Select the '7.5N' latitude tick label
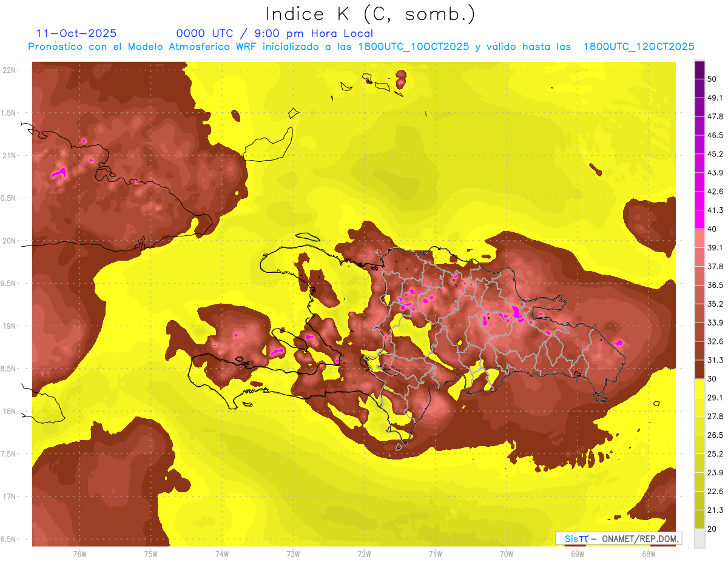Viewport: 728px width, 562px height. (9, 453)
